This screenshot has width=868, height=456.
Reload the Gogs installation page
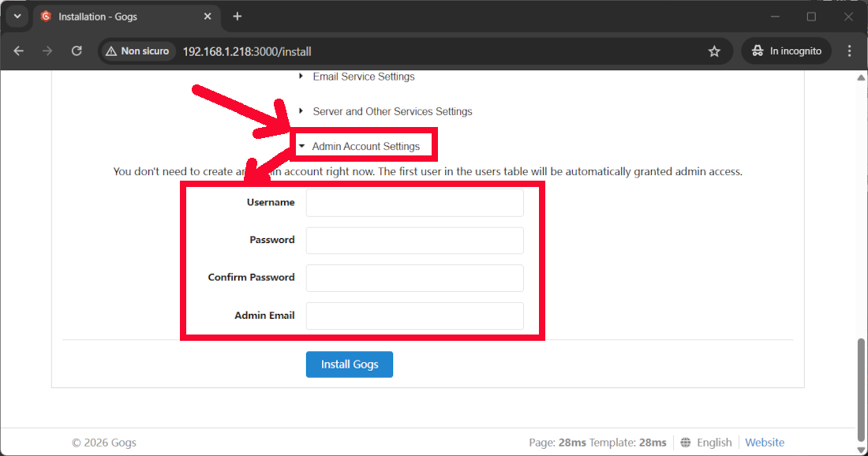pos(77,51)
